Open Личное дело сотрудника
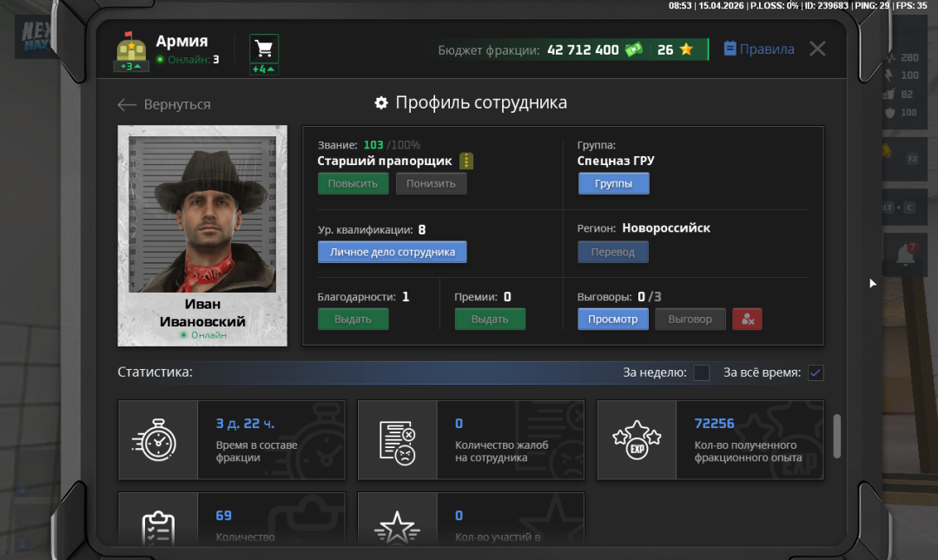Viewport: 938px width, 560px height. pyautogui.click(x=392, y=252)
